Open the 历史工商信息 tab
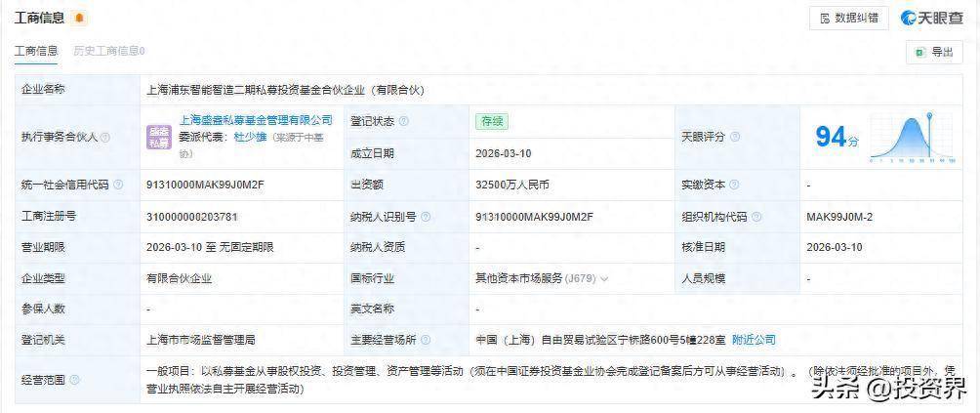Screen dimensions: 980x413 106,51
